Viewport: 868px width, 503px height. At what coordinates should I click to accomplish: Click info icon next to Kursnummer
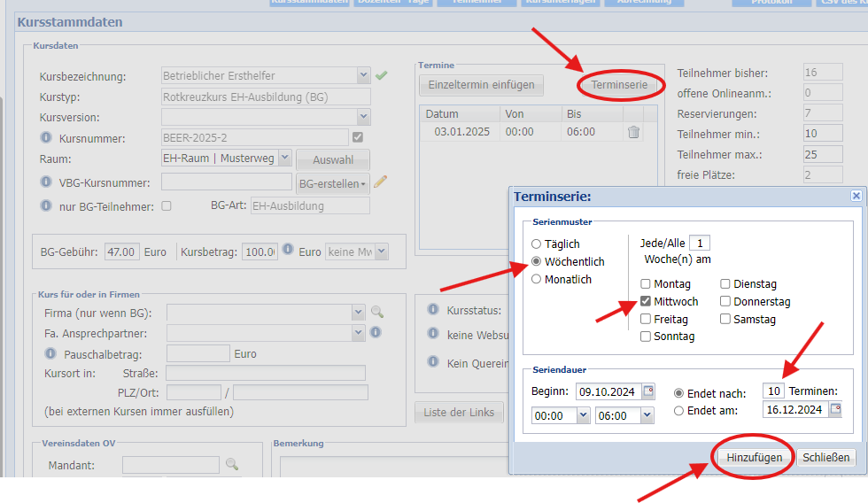[47, 138]
